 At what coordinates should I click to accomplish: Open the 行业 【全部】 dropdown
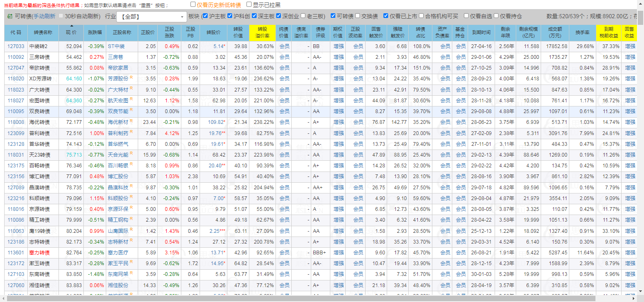(151, 17)
